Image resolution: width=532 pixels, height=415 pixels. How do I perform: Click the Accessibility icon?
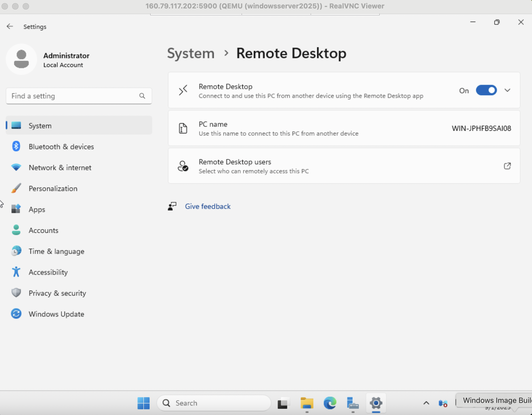16,272
